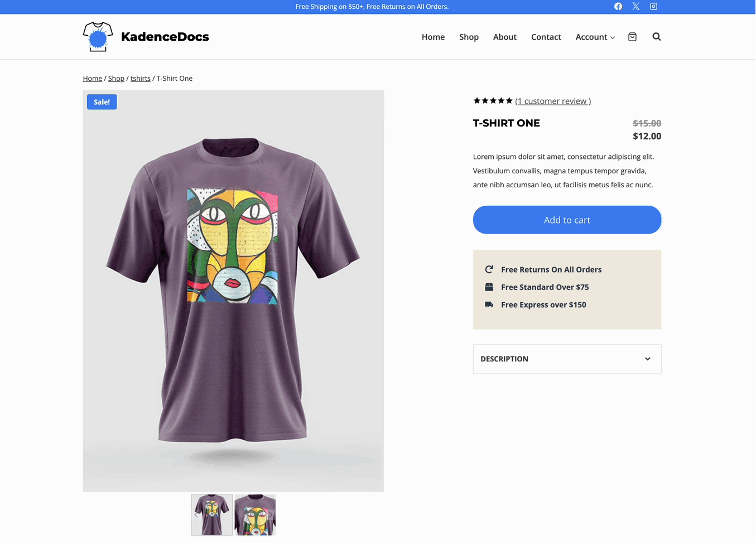
Task: Click the Free Returns refresh icon
Action: [x=489, y=269]
